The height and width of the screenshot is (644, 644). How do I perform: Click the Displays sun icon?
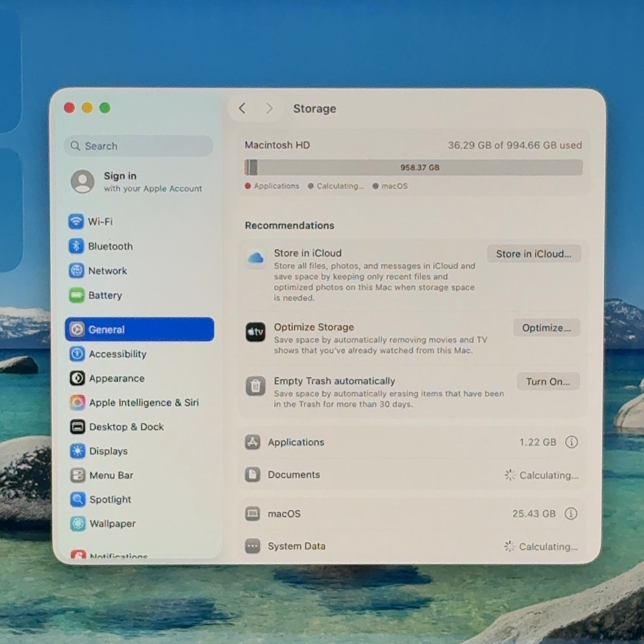point(78,451)
